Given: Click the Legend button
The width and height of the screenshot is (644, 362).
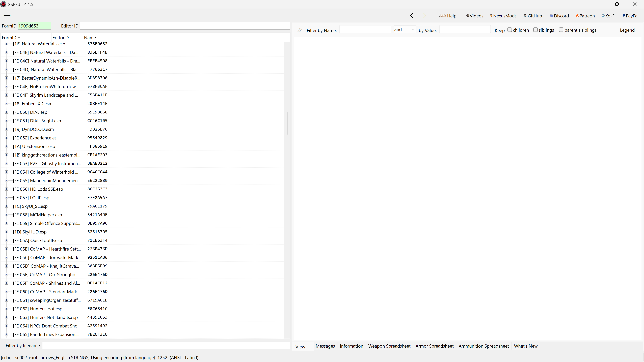Looking at the screenshot, I should 627,30.
